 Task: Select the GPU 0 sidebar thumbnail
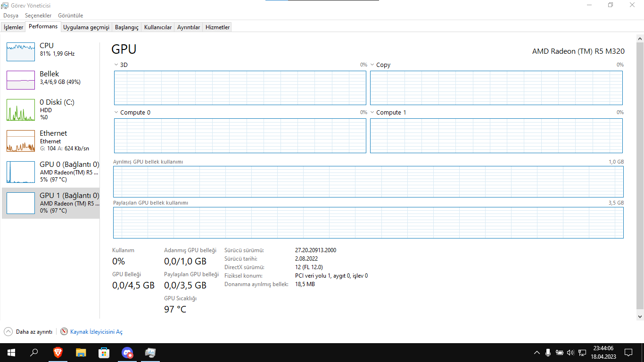(x=21, y=172)
